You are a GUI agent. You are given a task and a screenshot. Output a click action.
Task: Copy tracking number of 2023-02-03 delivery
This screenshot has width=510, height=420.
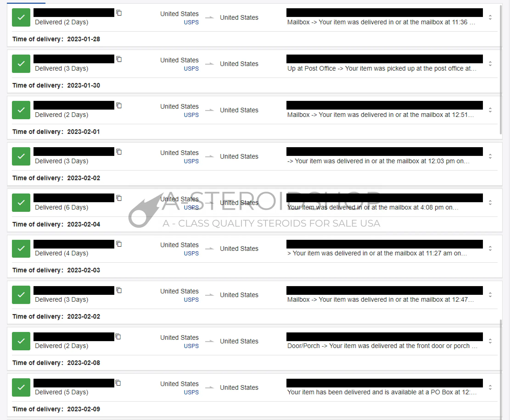point(119,244)
